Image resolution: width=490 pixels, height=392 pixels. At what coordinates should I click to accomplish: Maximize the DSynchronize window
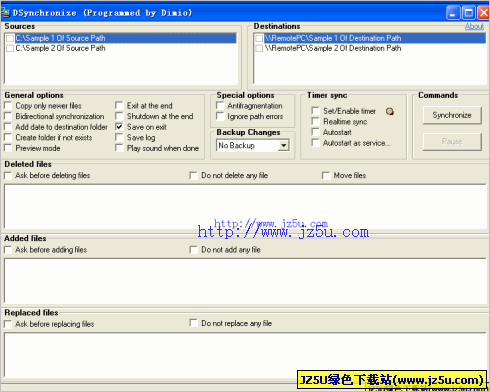[469, 13]
